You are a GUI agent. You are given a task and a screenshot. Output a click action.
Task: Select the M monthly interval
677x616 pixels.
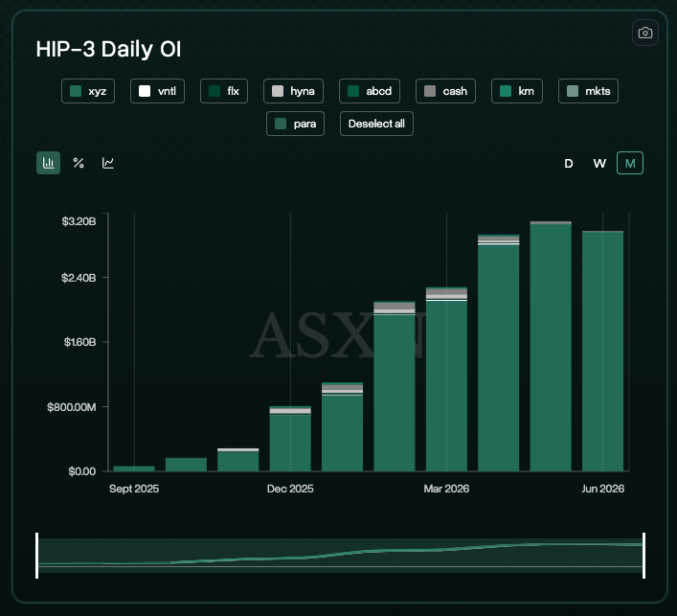pyautogui.click(x=630, y=163)
